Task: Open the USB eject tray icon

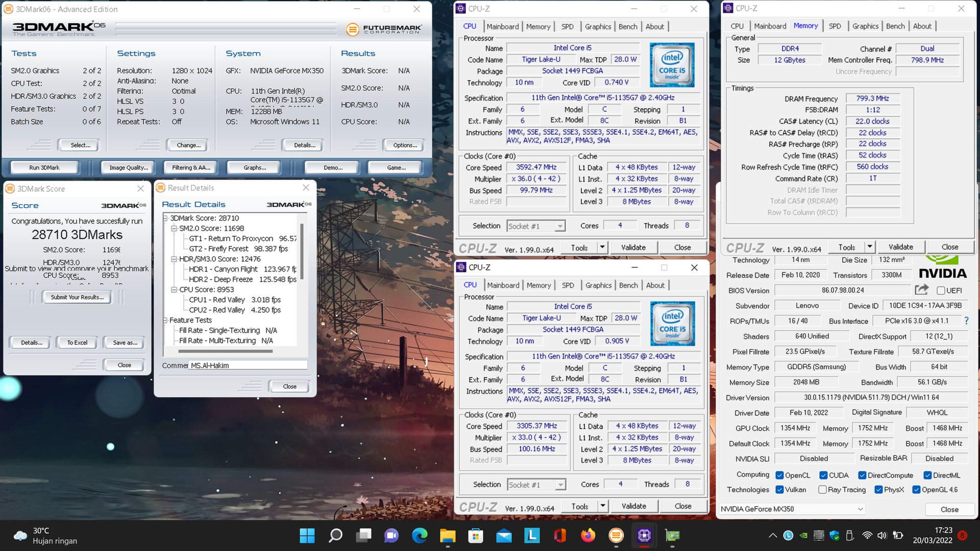Action: (x=850, y=535)
